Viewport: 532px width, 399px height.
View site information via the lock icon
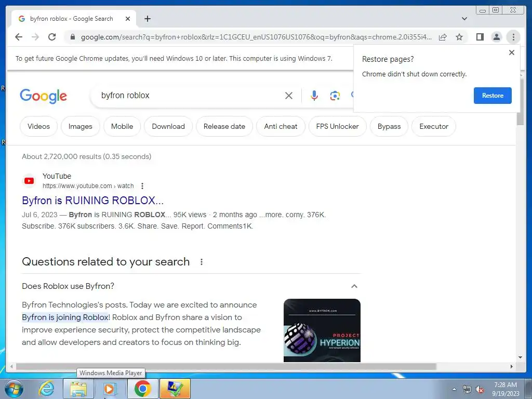coord(72,37)
